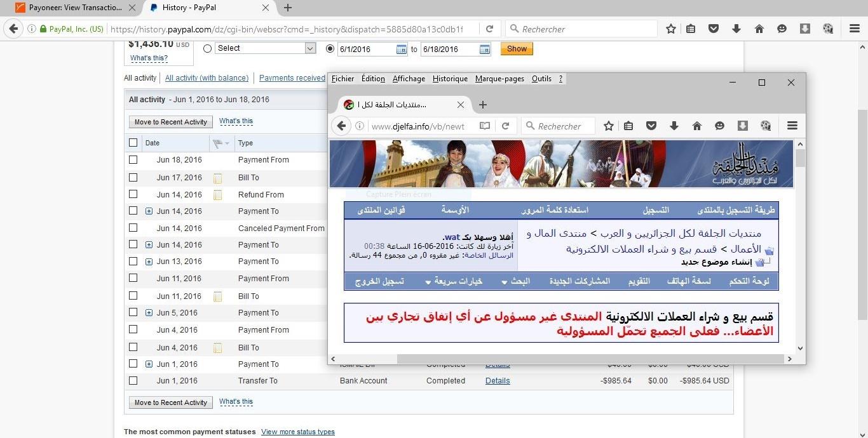Viewport: 868px width, 438px height.
Task: Open the Outils menu
Action: (541, 79)
